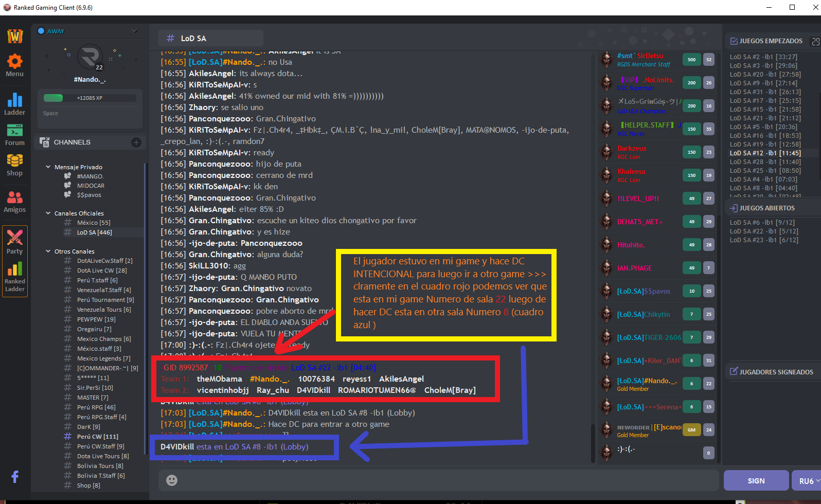Viewport: 821px width, 504px height.
Task: Collapse the Canales Oficiales section
Action: (x=48, y=213)
